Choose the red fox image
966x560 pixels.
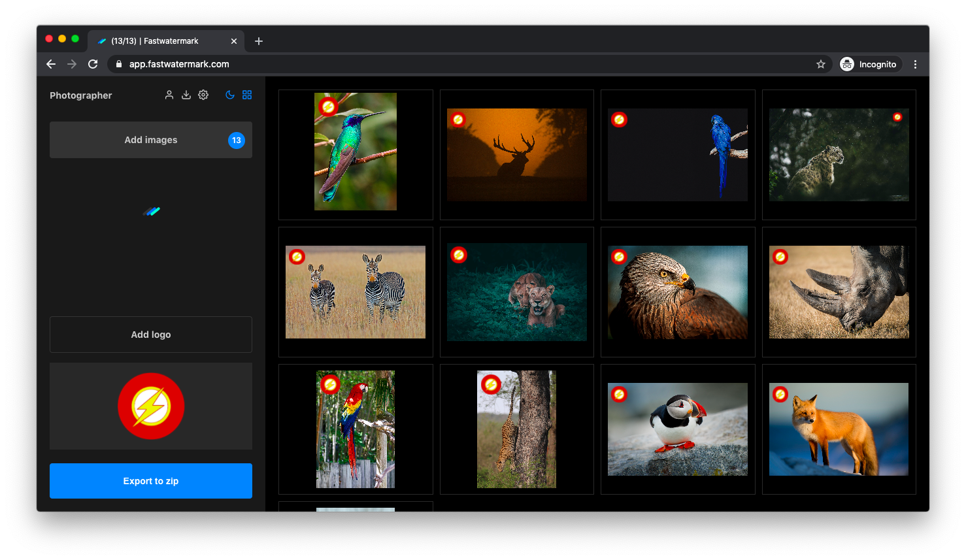(x=839, y=429)
